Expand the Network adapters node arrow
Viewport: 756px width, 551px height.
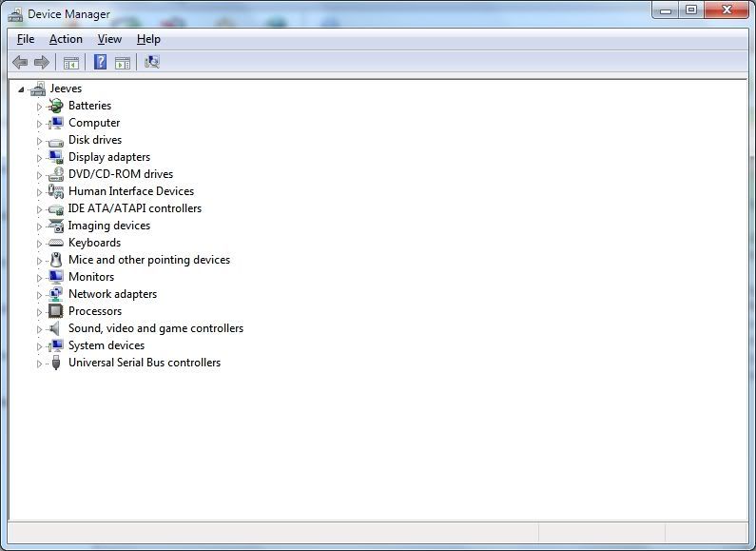point(40,295)
